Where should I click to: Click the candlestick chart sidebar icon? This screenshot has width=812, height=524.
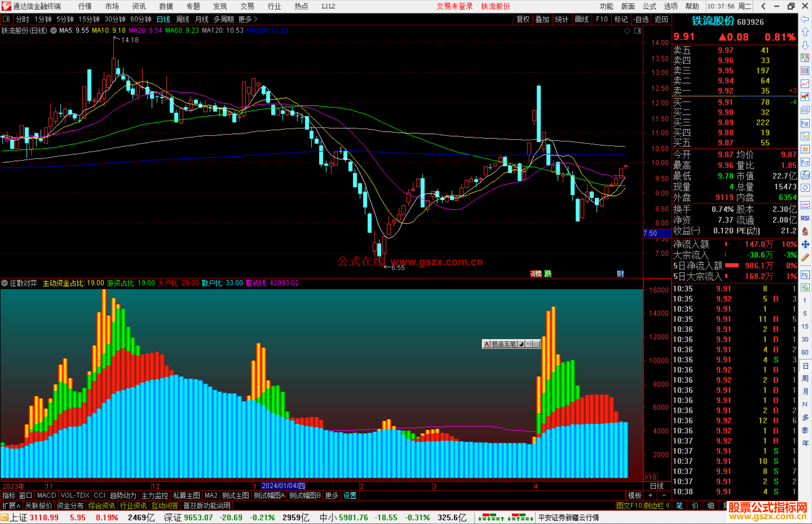coord(805,97)
